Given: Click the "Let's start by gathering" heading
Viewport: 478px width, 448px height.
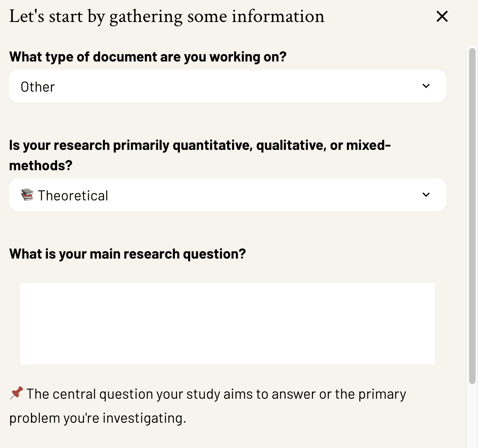Looking at the screenshot, I should (x=167, y=17).
